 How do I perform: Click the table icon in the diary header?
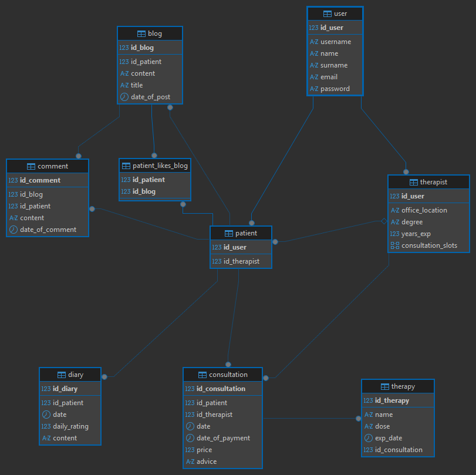tap(62, 375)
